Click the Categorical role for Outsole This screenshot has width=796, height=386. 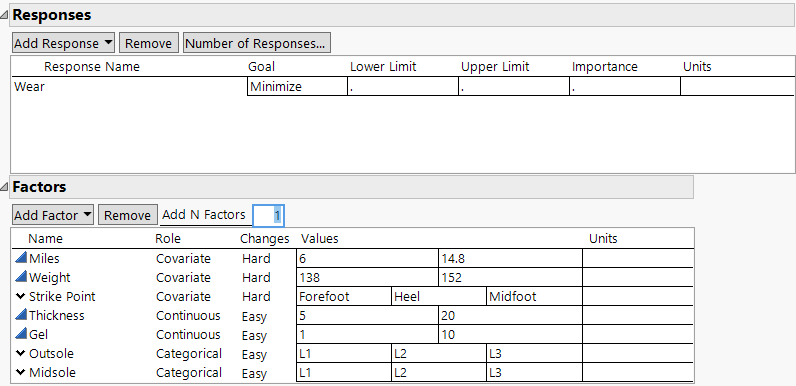pos(189,353)
